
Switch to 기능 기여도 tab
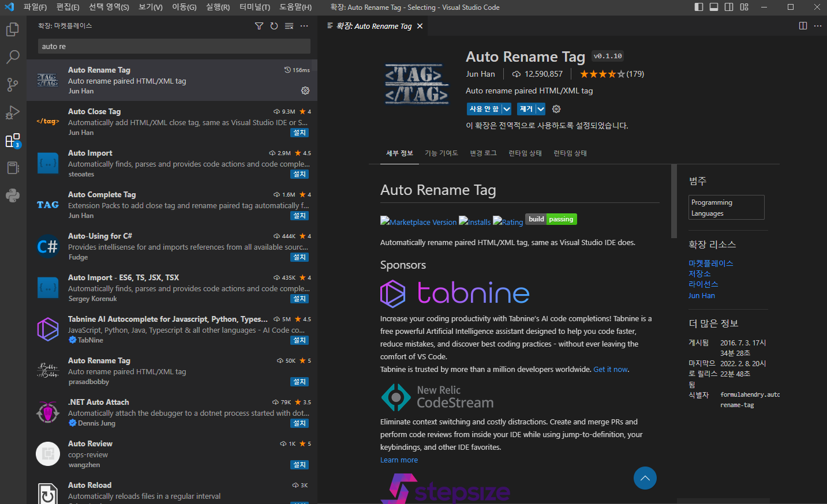441,153
